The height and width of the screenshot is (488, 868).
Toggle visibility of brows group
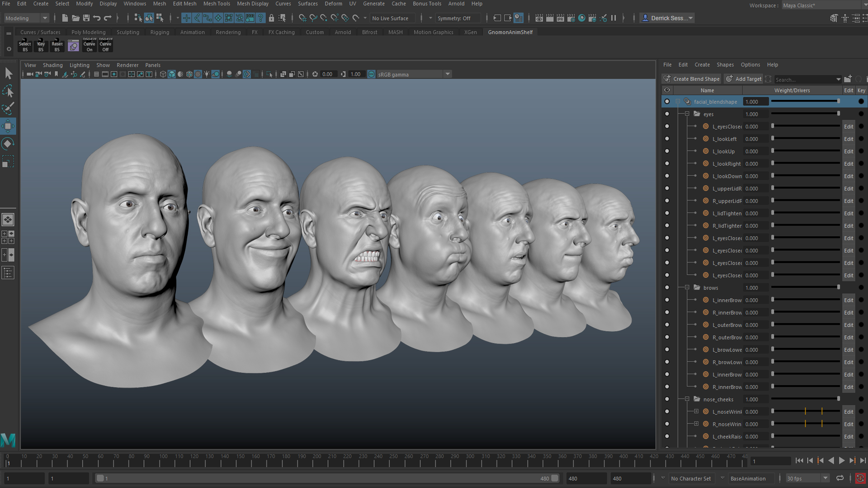click(667, 288)
